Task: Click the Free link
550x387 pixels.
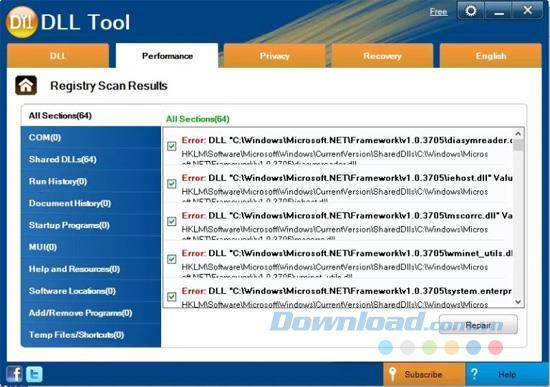Action: click(438, 12)
